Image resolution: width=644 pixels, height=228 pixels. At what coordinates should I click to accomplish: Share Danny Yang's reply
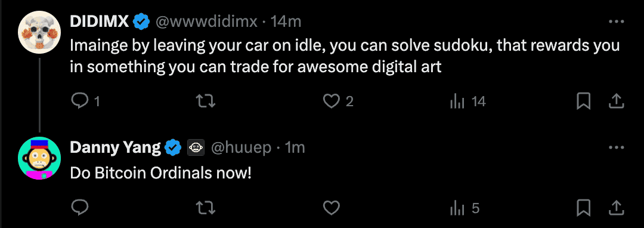pyautogui.click(x=616, y=208)
